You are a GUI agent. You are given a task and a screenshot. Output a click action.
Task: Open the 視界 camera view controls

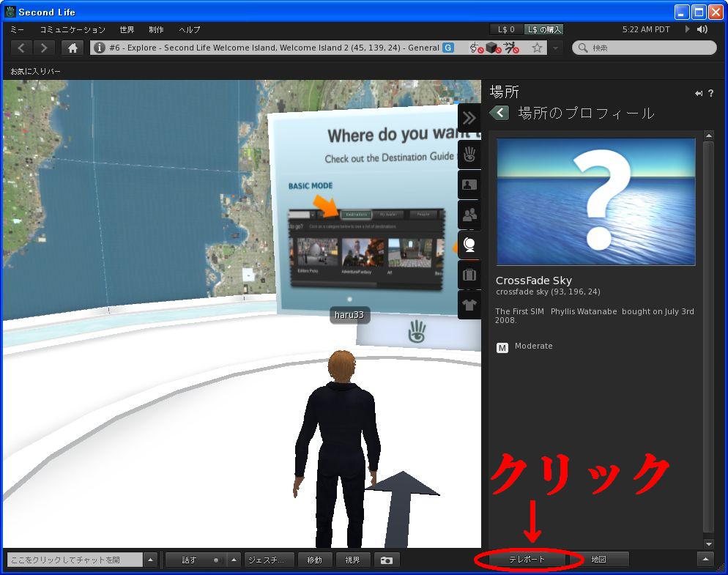(352, 560)
